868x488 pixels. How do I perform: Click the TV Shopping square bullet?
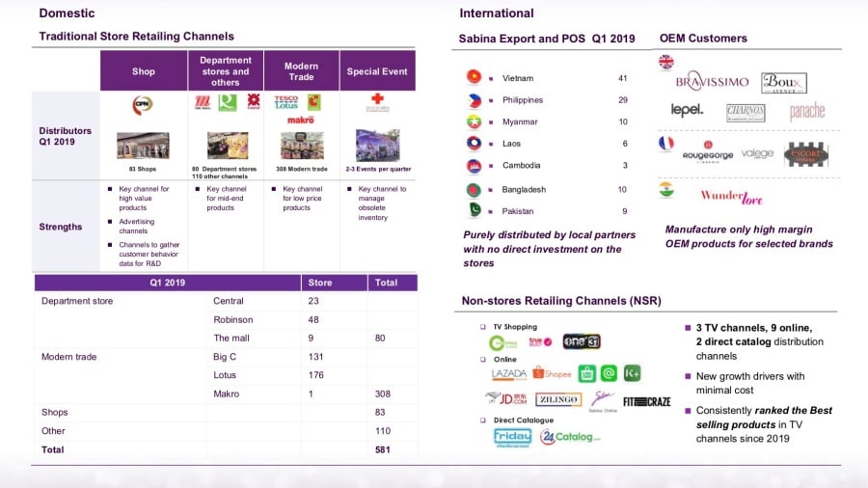pyautogui.click(x=482, y=327)
